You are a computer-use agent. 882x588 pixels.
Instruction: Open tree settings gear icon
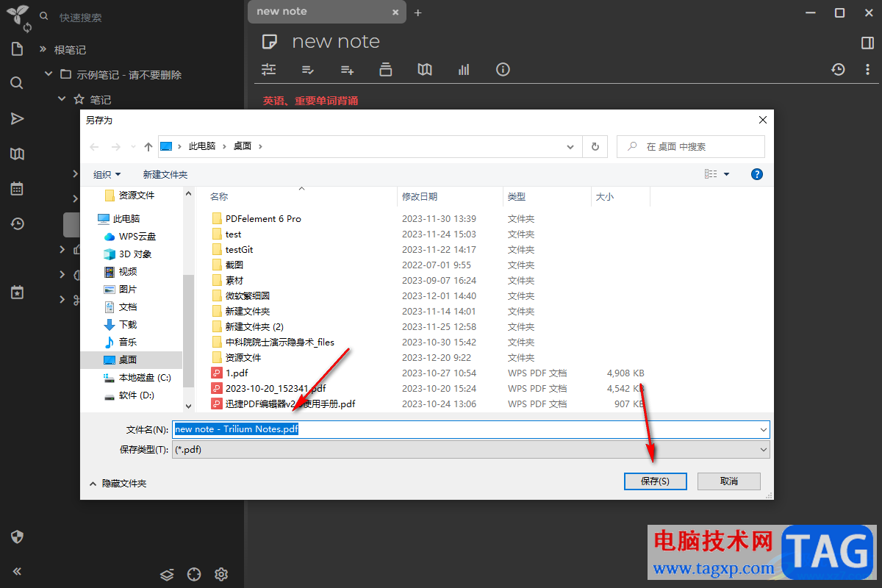(221, 574)
